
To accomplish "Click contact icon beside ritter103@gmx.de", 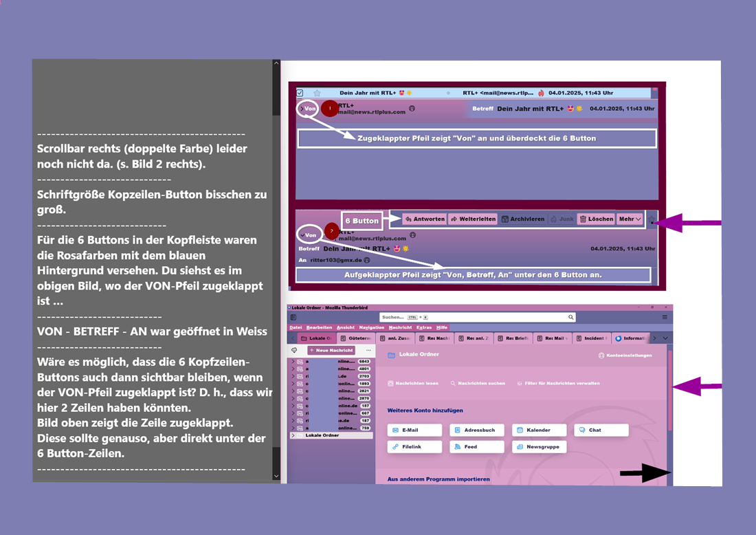I will coord(367,260).
